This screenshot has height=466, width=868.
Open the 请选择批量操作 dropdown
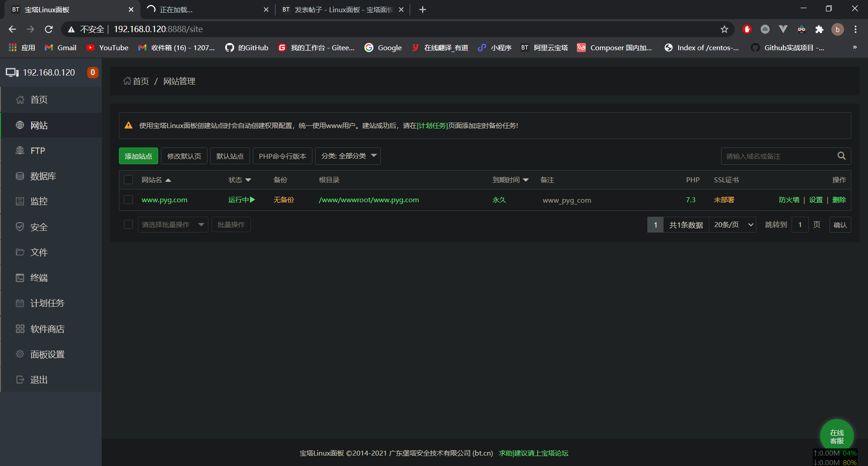pyautogui.click(x=173, y=225)
